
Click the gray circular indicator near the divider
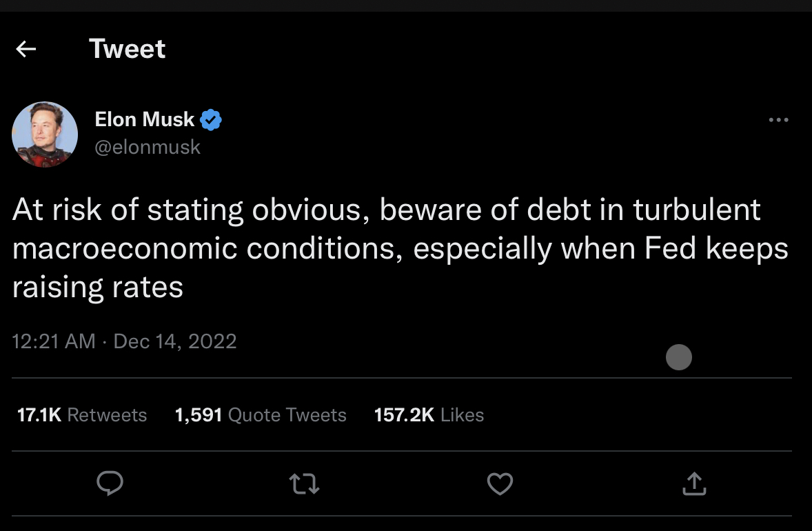pos(679,357)
